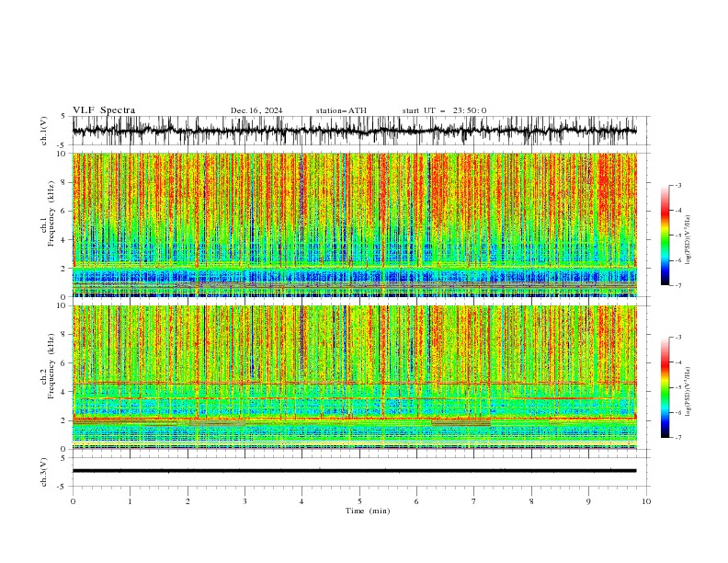
Task: Click the ch.1 voltage waveform trace
Action: [354, 131]
